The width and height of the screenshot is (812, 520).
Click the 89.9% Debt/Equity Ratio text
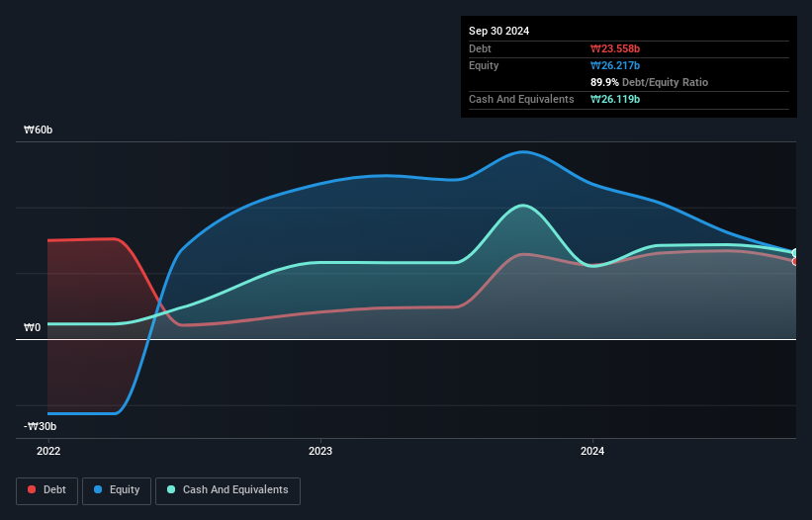coord(650,82)
